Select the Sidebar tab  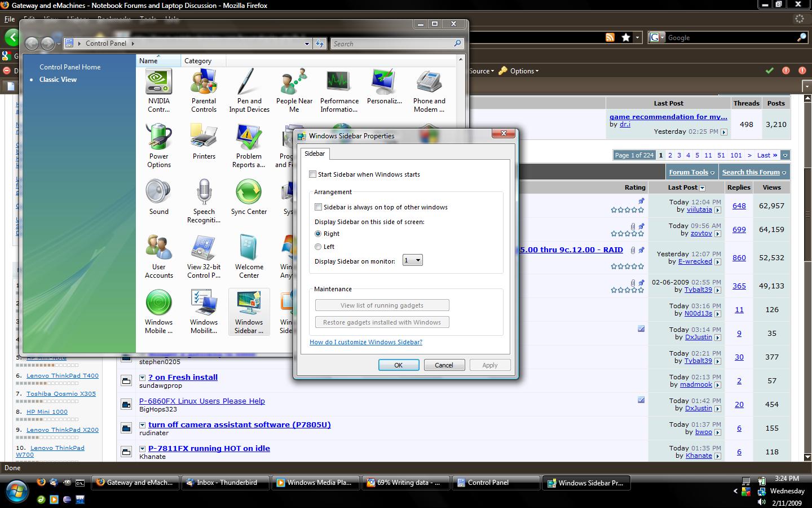(x=315, y=154)
